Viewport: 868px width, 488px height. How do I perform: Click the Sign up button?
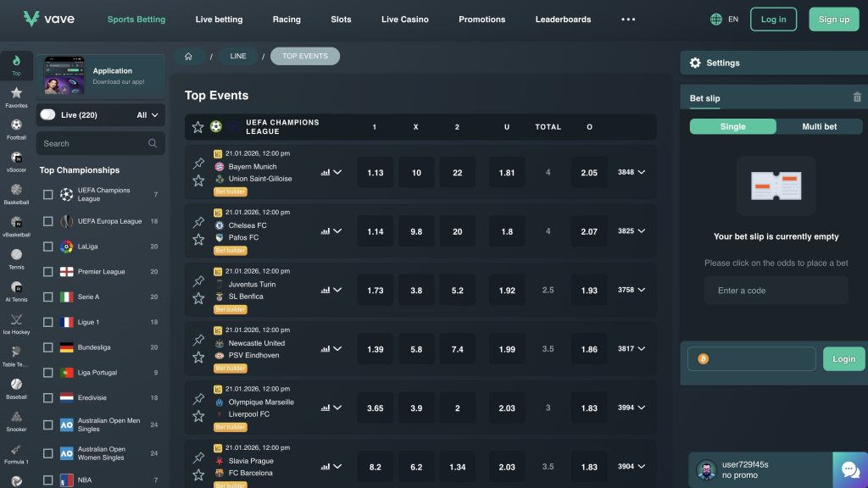point(833,18)
